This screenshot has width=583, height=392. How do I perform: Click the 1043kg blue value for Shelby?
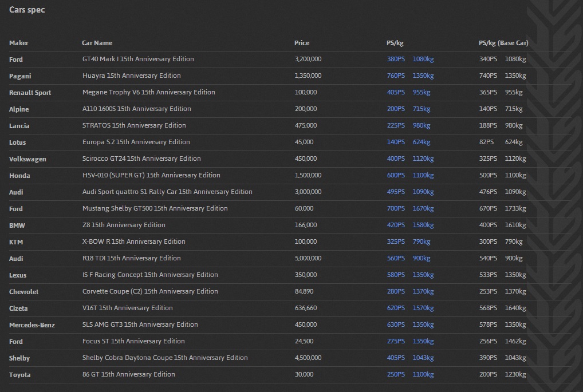(423, 358)
